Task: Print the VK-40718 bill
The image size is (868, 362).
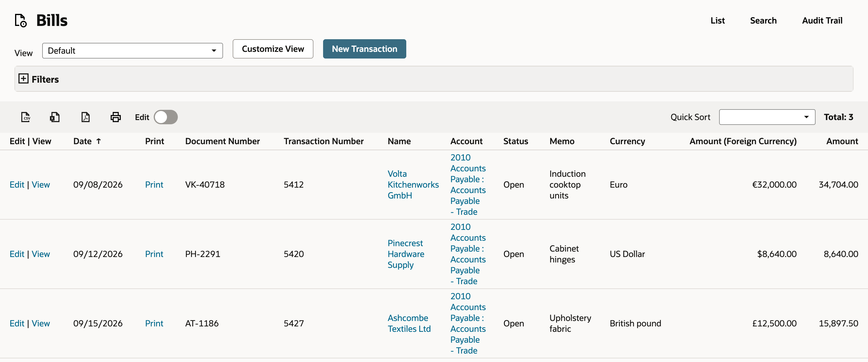Action: (154, 185)
